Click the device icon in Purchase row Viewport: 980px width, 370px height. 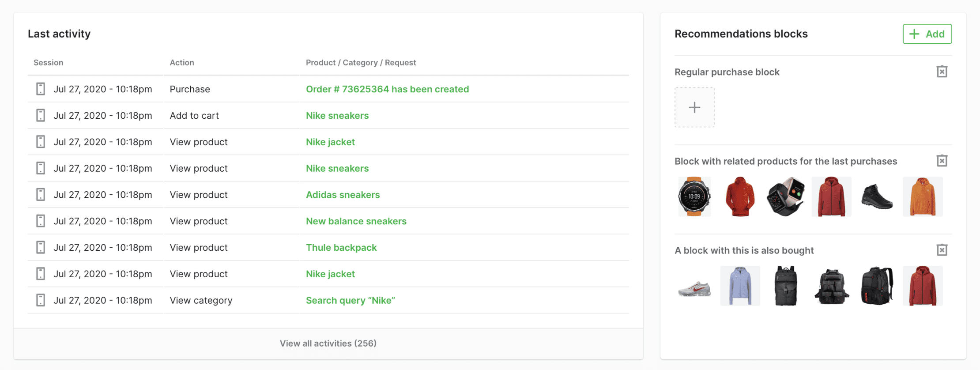point(41,89)
